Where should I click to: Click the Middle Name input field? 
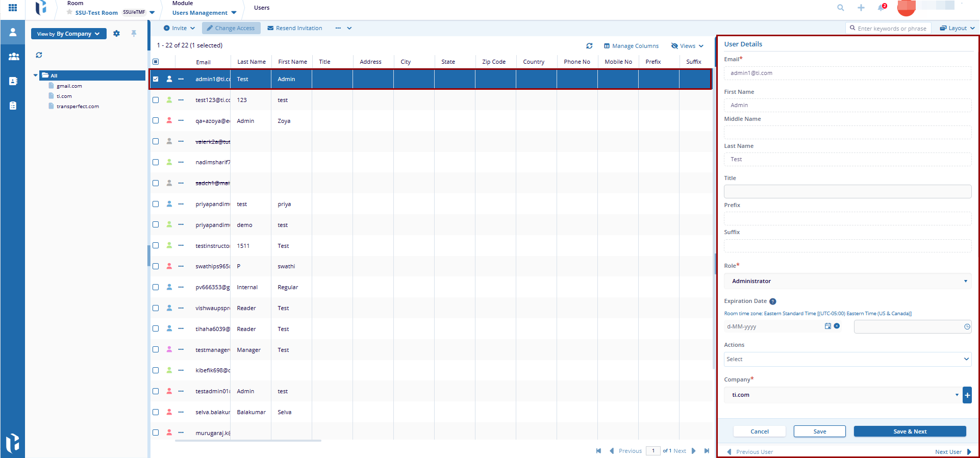pyautogui.click(x=847, y=132)
